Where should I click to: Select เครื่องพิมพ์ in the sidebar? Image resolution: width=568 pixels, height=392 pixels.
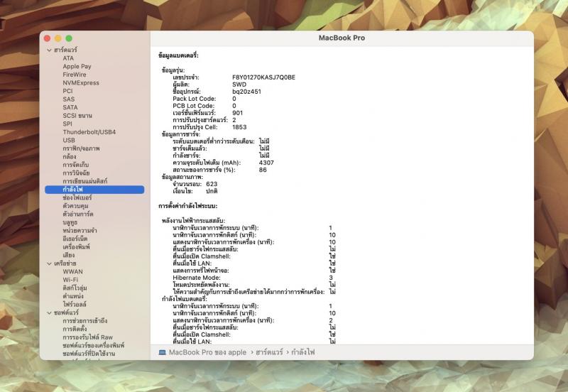click(x=76, y=247)
